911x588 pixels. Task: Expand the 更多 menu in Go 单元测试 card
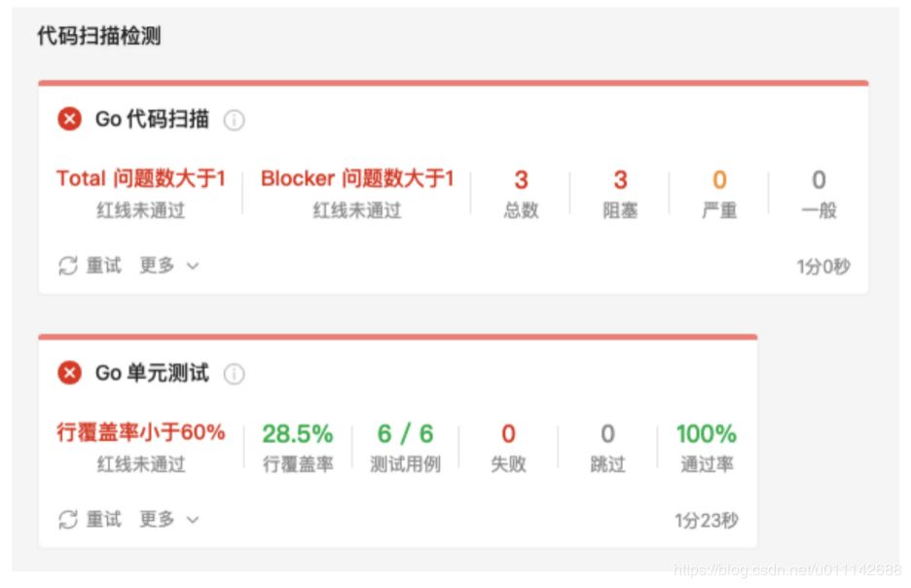(x=160, y=519)
